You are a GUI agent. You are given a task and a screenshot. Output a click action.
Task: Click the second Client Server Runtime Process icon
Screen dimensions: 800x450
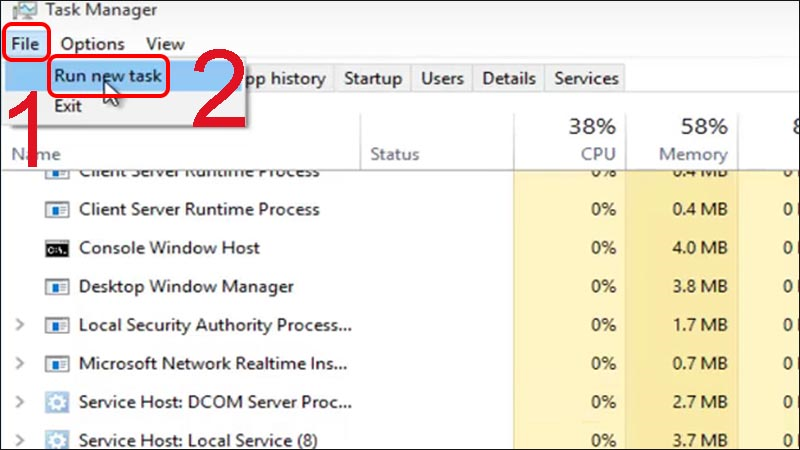[57, 210]
